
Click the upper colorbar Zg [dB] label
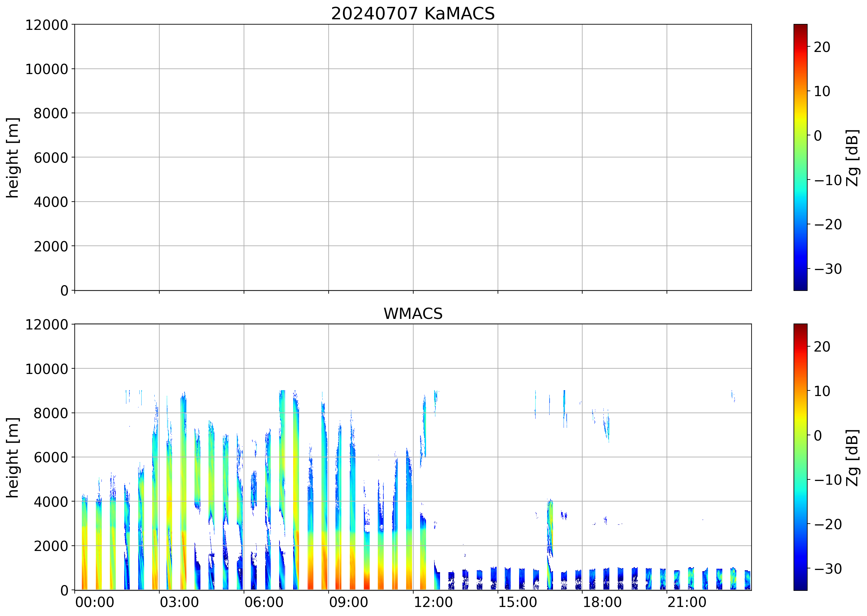click(853, 157)
